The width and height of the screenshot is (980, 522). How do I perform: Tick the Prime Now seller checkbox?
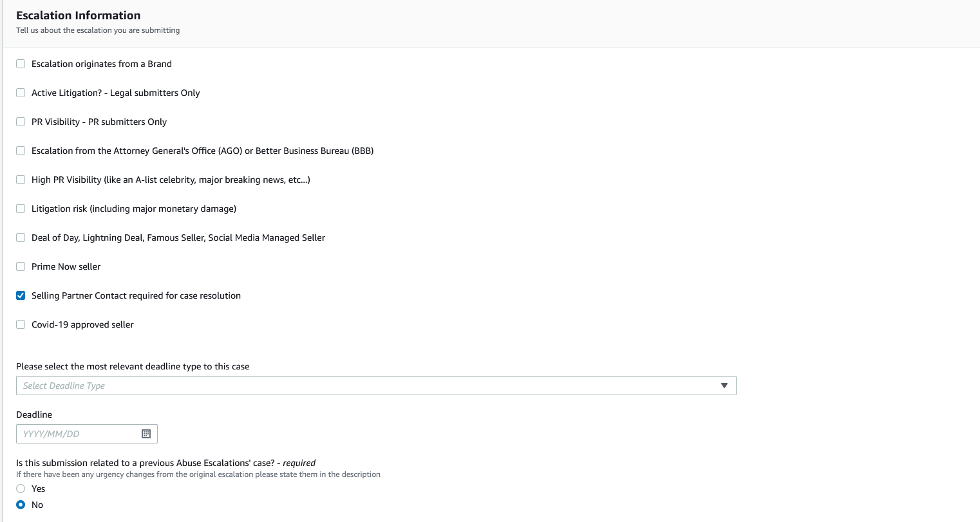[21, 266]
